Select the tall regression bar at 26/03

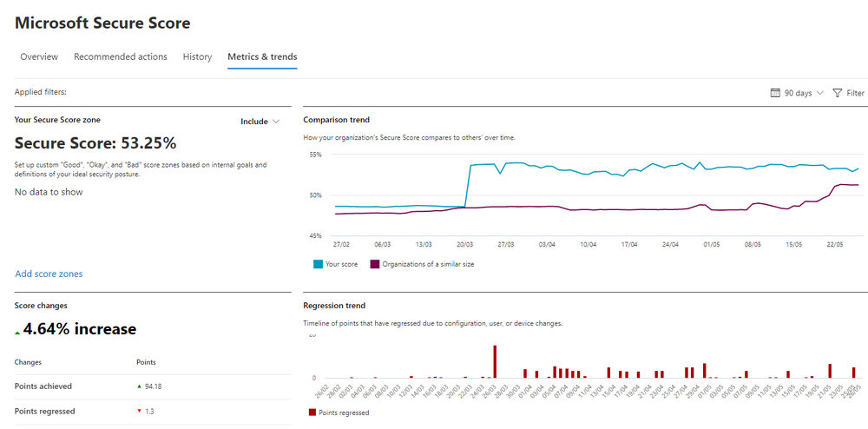[x=495, y=361]
